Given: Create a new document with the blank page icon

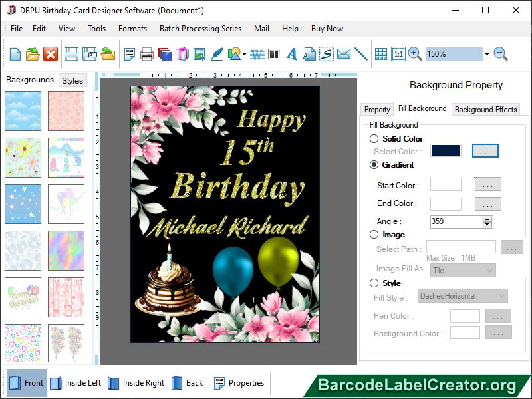Looking at the screenshot, I should click(15, 54).
